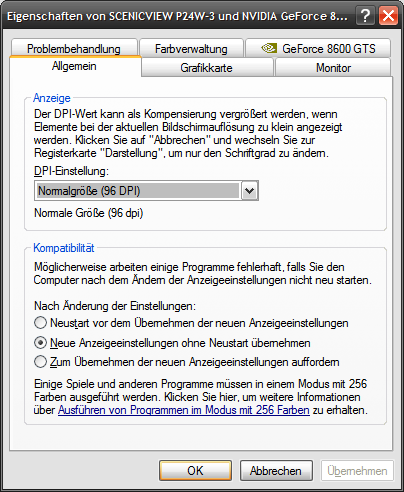The height and width of the screenshot is (492, 404).
Task: Open the GeForce 8600 GTS tab
Action: (318, 49)
